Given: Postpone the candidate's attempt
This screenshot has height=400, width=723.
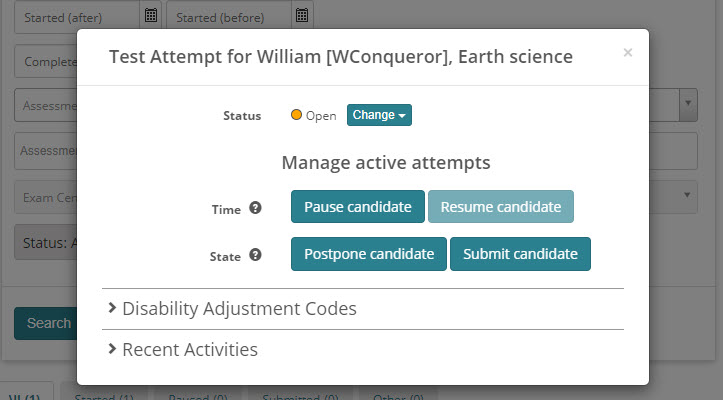Looking at the screenshot, I should (x=368, y=254).
